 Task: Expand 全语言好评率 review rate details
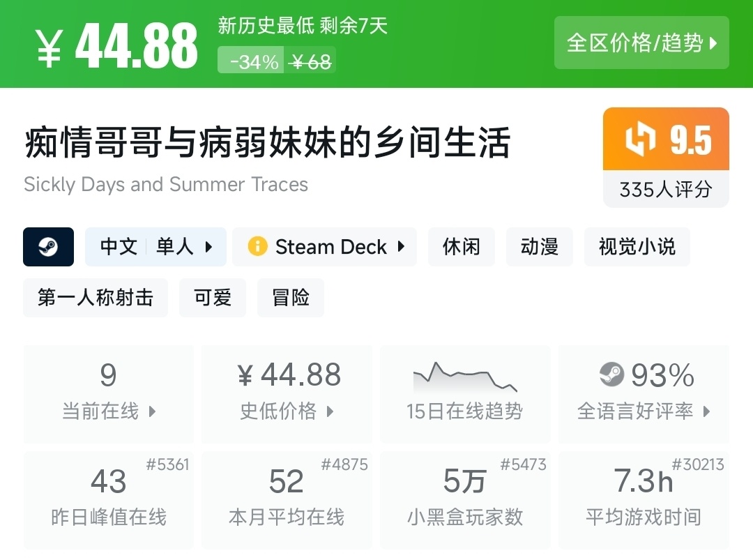pyautogui.click(x=706, y=411)
